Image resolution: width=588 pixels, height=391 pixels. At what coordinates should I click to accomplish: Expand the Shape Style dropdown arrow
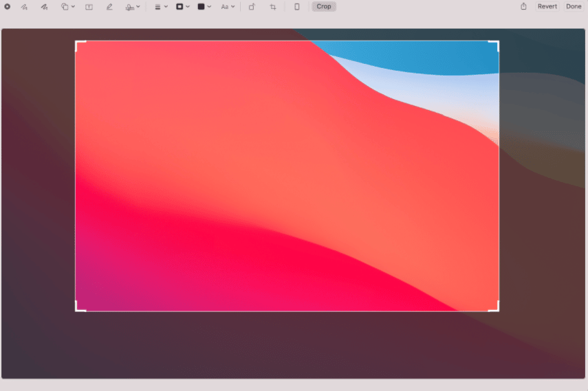166,7
